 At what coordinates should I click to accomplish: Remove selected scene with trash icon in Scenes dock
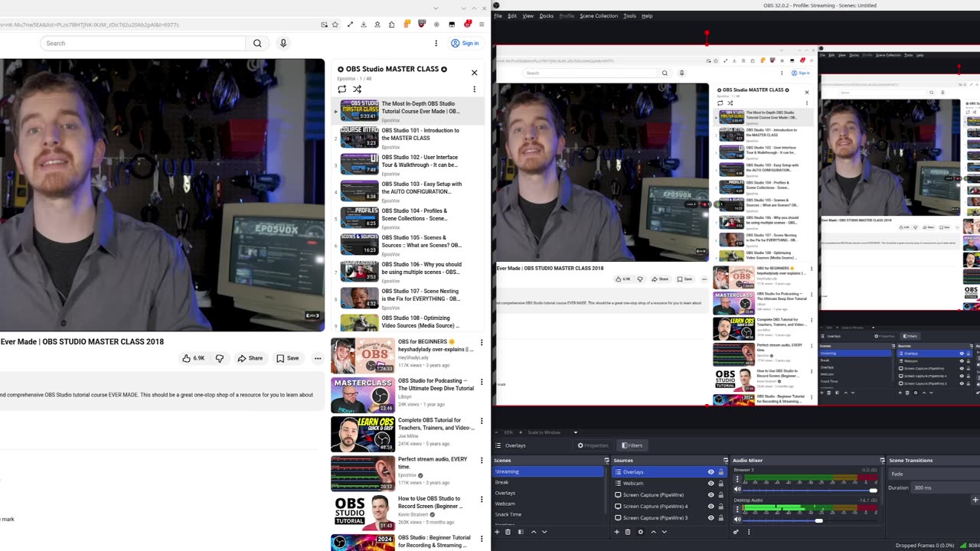coord(508,532)
